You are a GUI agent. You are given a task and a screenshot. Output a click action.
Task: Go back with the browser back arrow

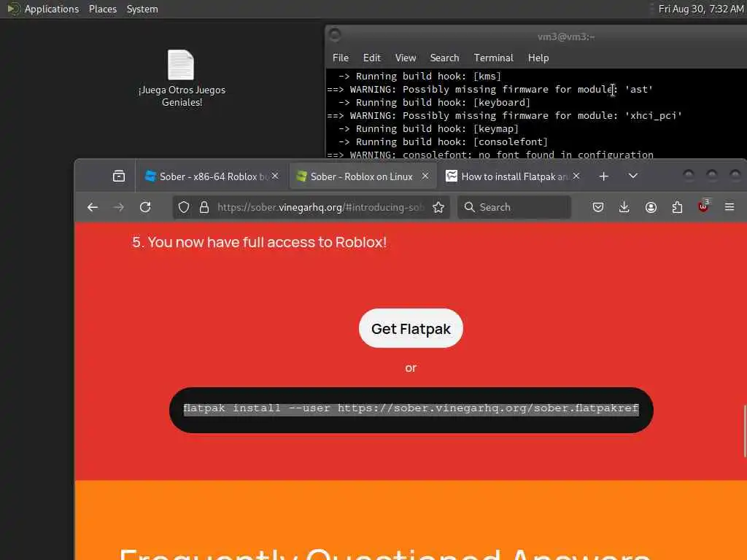(93, 207)
